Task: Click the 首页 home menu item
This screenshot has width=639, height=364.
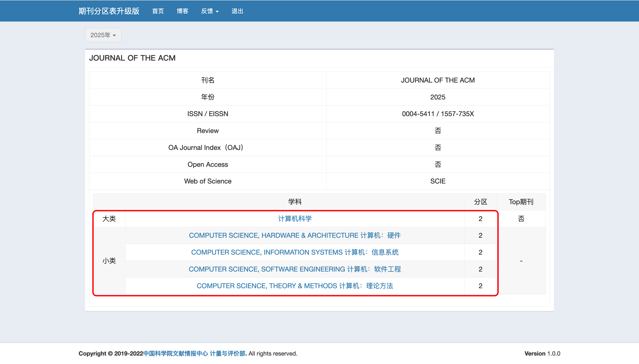Action: click(x=158, y=11)
